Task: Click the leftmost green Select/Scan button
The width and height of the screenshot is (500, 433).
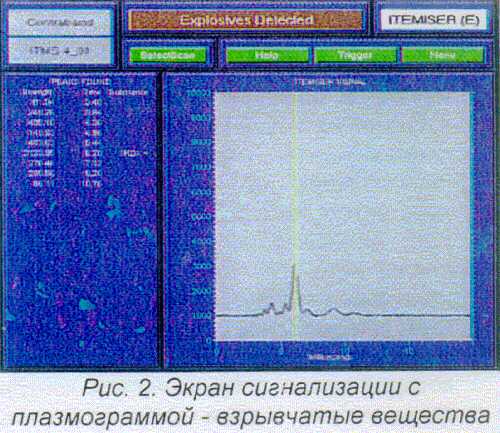Action: (x=168, y=55)
